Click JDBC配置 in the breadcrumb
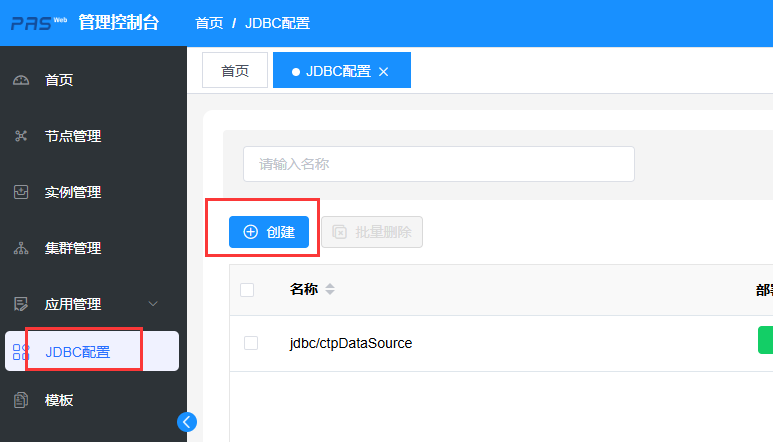The height and width of the screenshot is (442, 773). point(278,23)
